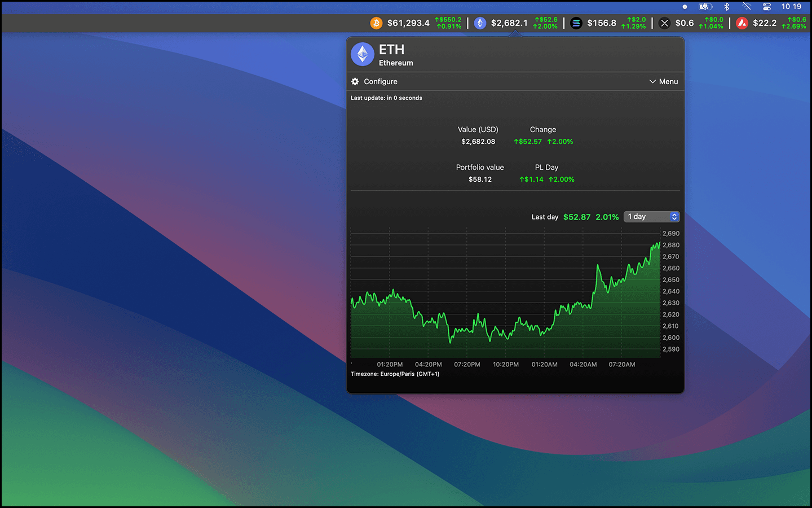
Task: Click the menu bar clock showing 10 19
Action: [x=791, y=7]
